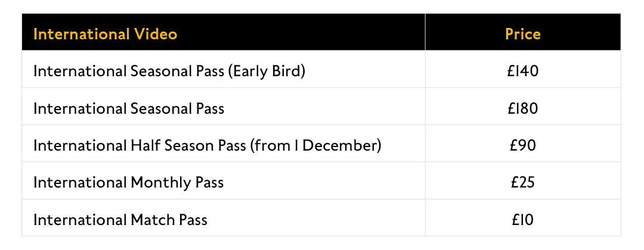644x250 pixels.
Task: Click the "(from 1 December)" note
Action: pos(315,146)
